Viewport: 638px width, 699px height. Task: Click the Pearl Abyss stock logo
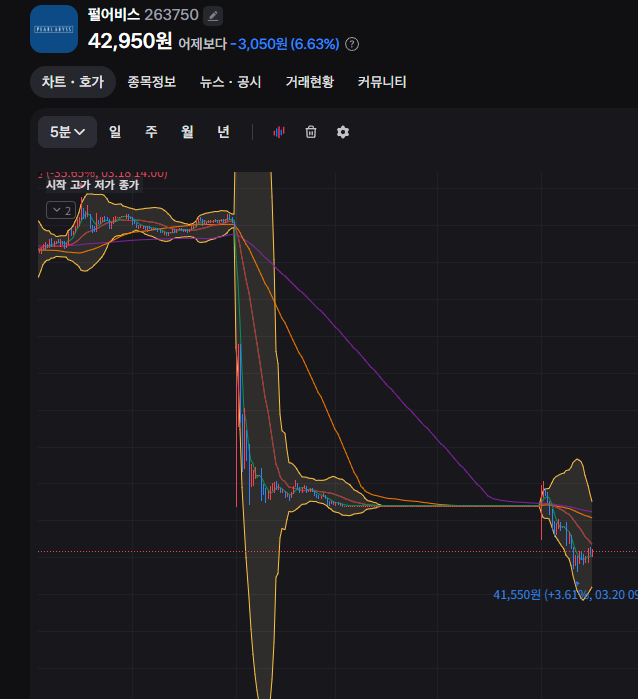point(54,29)
